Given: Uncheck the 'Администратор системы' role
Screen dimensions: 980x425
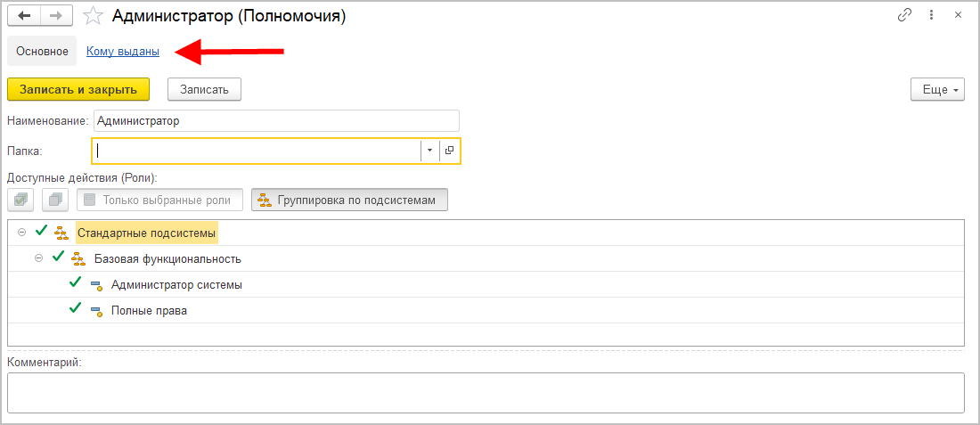Looking at the screenshot, I should pyautogui.click(x=76, y=284).
